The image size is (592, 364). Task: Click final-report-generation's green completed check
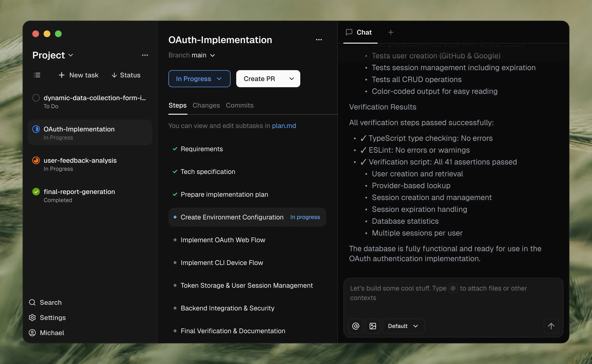pyautogui.click(x=36, y=192)
